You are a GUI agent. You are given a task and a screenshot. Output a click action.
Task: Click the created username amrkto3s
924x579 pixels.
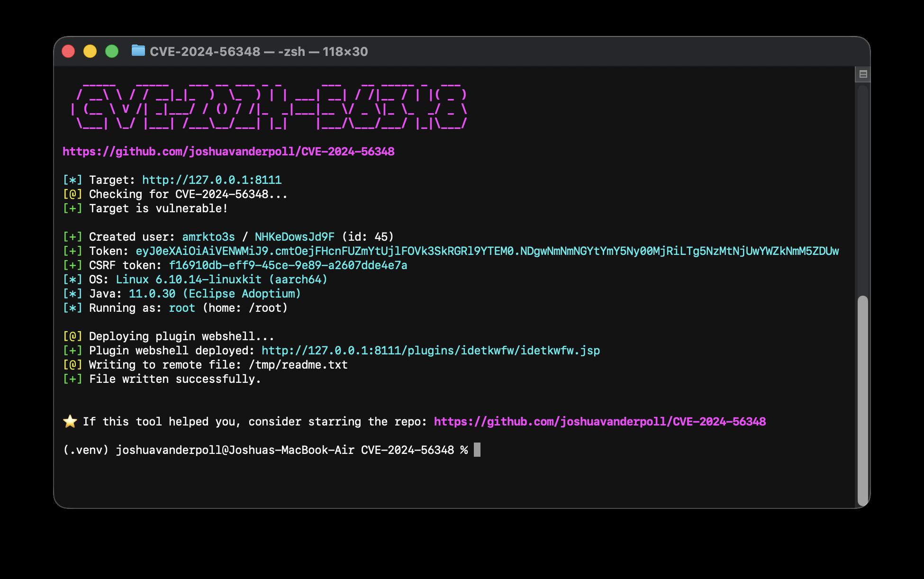208,237
